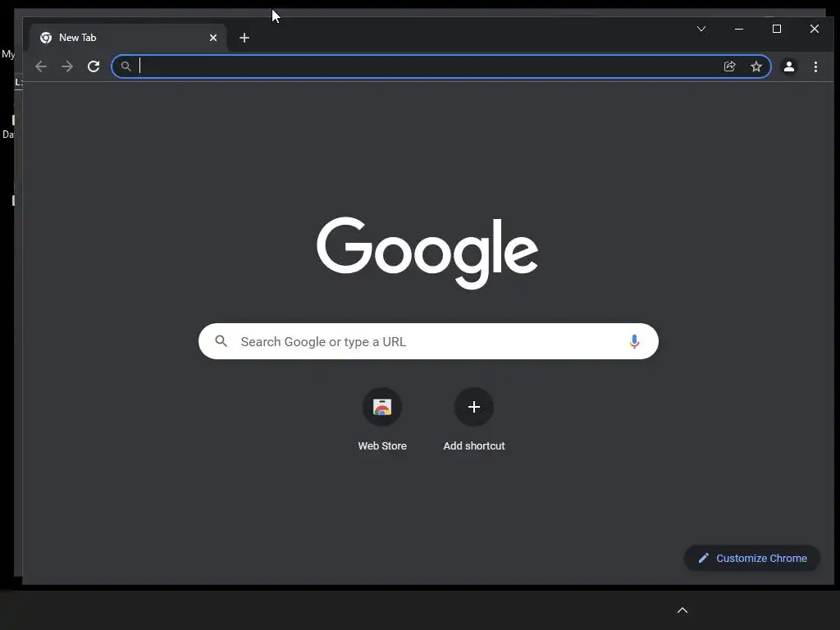
Task: Open a new tab with plus button
Action: (244, 38)
